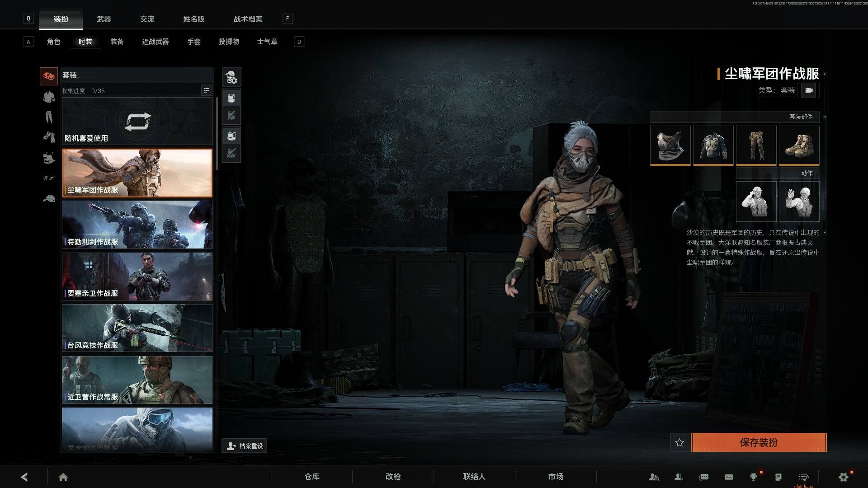
Task: Select the 要塞亲卫作战服 outfit card
Action: click(x=137, y=277)
